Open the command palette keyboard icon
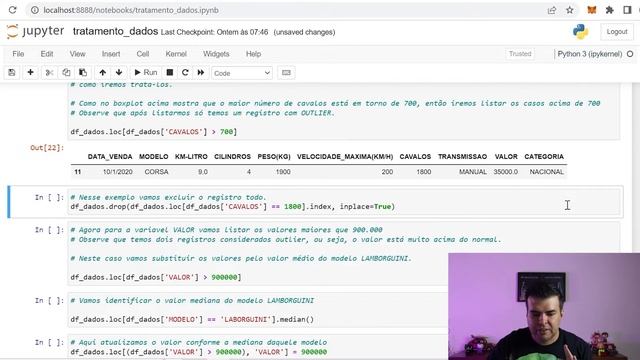Image resolution: width=640 pixels, height=360 pixels. [286, 73]
